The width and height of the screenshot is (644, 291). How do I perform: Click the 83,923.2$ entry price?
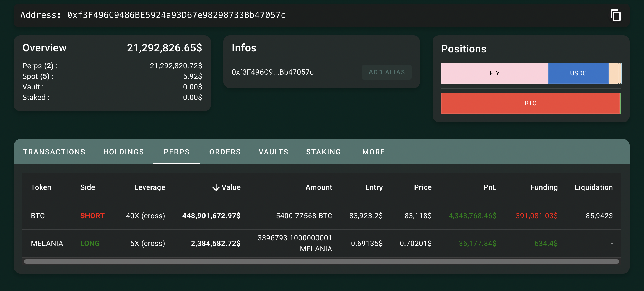tap(366, 216)
